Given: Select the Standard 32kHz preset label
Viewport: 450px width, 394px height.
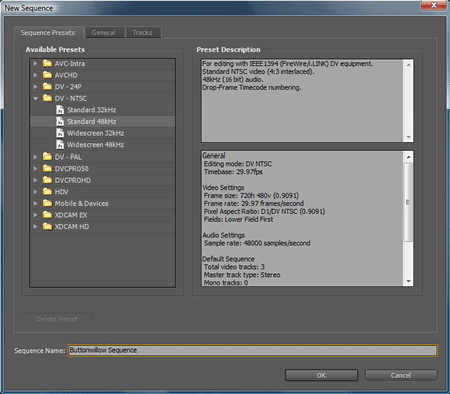Looking at the screenshot, I should pyautogui.click(x=92, y=110).
